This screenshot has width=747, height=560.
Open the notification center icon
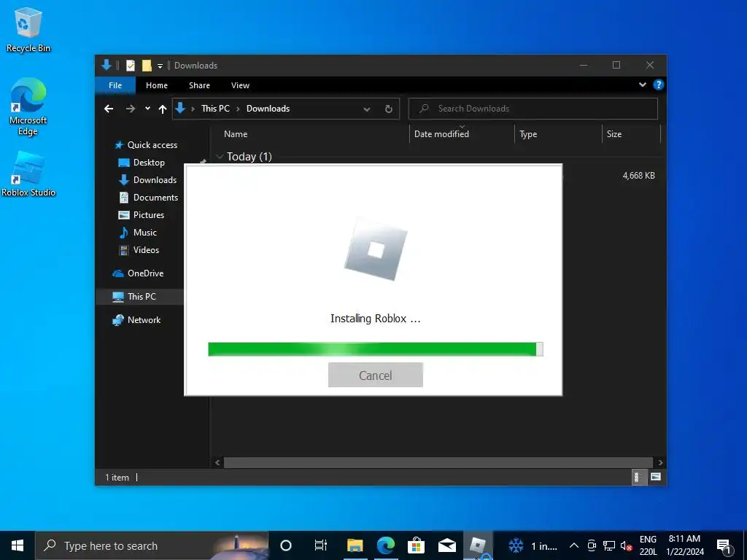[x=724, y=546]
